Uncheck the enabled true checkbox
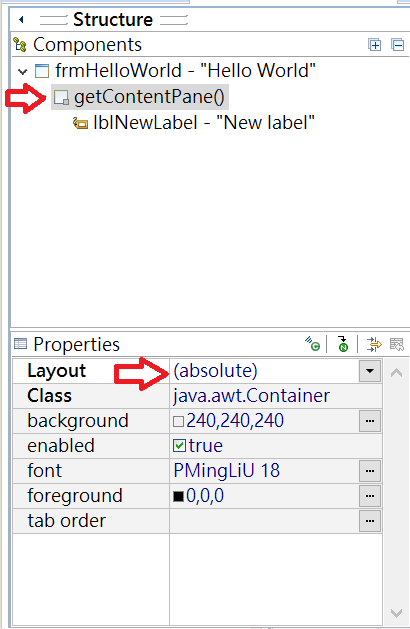Screen dimensions: 410x629 click(x=179, y=446)
